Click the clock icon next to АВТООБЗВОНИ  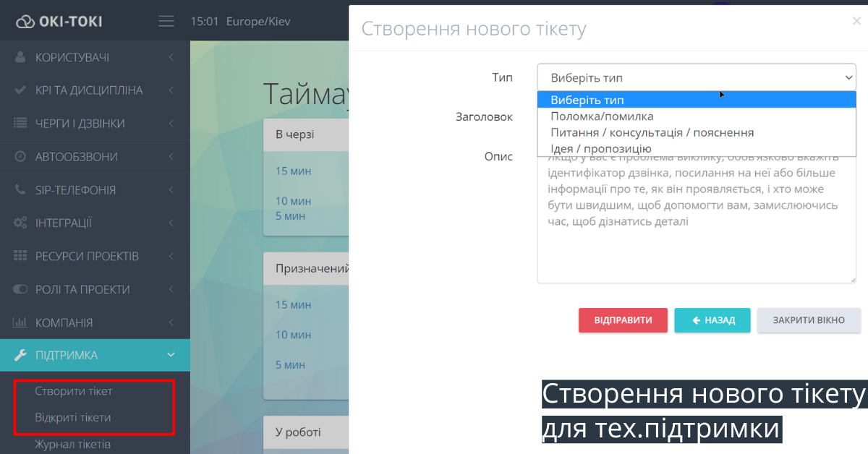click(x=18, y=156)
